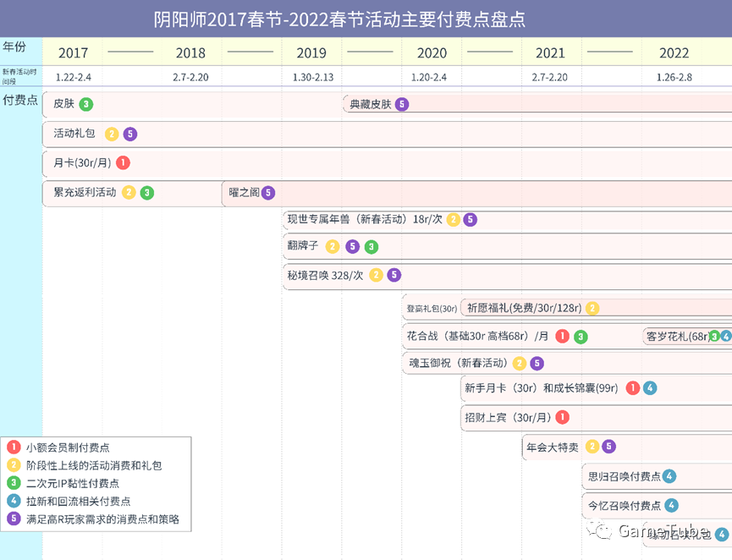The height and width of the screenshot is (560, 732).
Task: Select the blue 4 badge in 新手月卡 row
Action: 650,387
